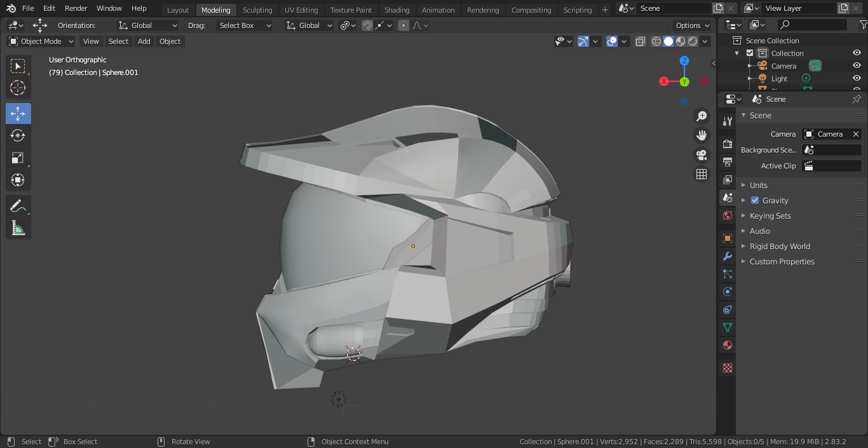Click the Options button in header
The height and width of the screenshot is (448, 868).
pyautogui.click(x=692, y=25)
